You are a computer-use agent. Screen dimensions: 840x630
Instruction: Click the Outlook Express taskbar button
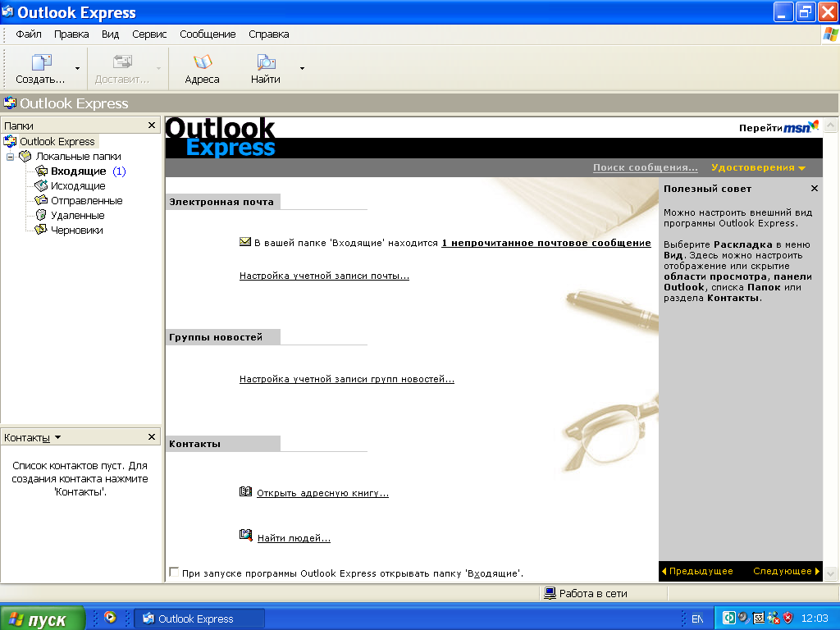point(199,619)
